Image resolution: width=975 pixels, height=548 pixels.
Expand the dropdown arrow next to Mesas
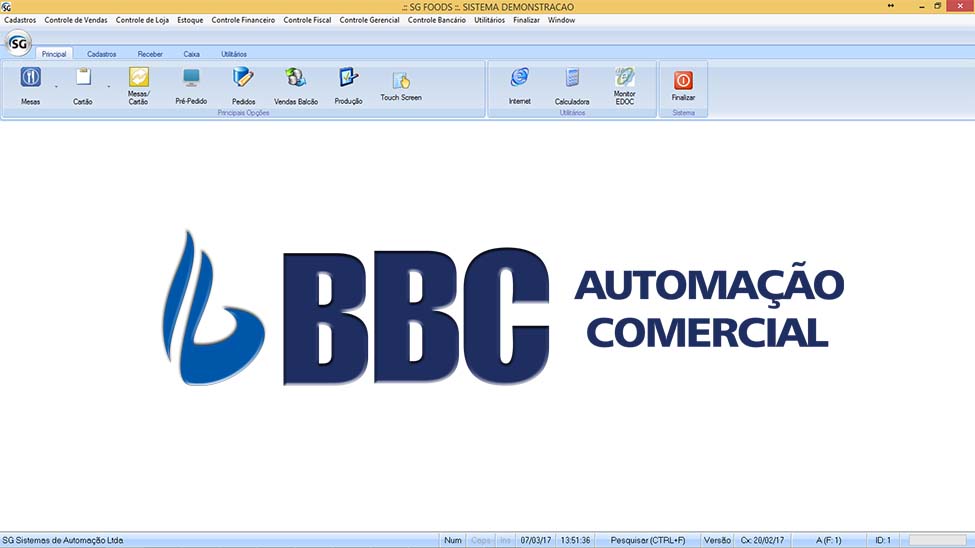pos(56,88)
